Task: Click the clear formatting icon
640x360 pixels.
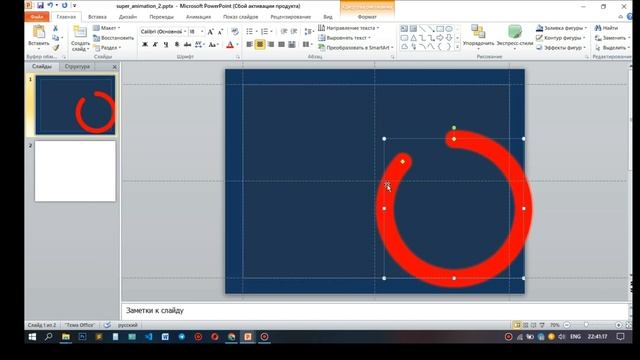Action: [235, 31]
